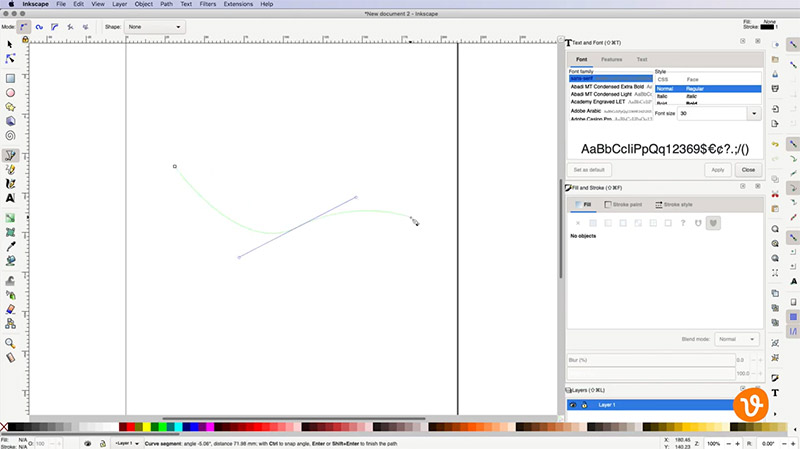Toggle current layer visibility in status bar
The width and height of the screenshot is (800, 449).
88,444
